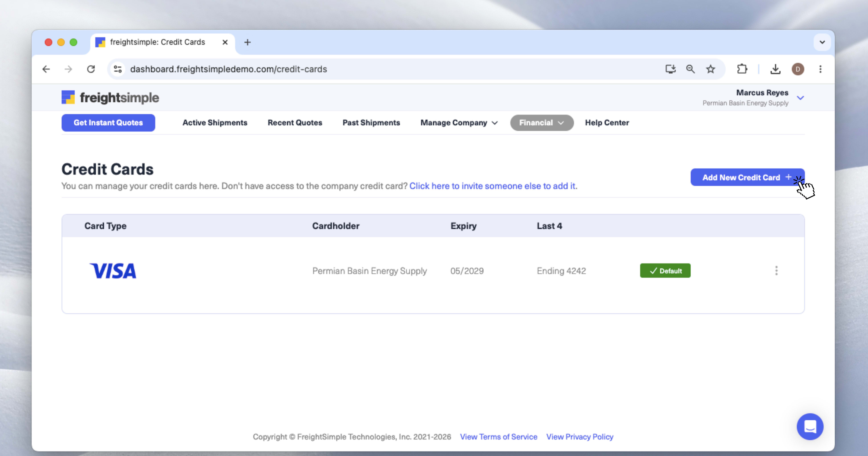Reload the Credit Cards page
Viewport: 868px width, 456px height.
pos(91,69)
